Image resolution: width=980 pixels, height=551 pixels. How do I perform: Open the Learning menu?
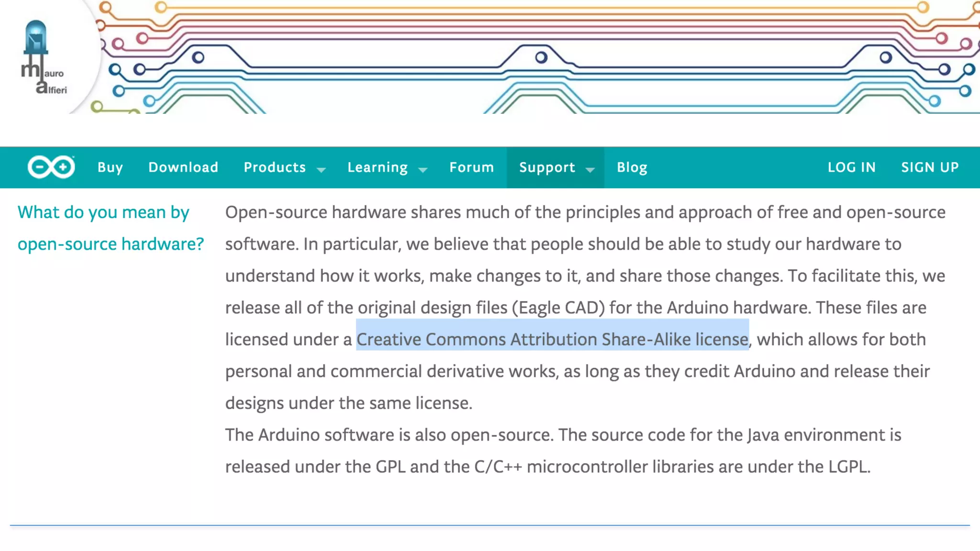(x=378, y=167)
